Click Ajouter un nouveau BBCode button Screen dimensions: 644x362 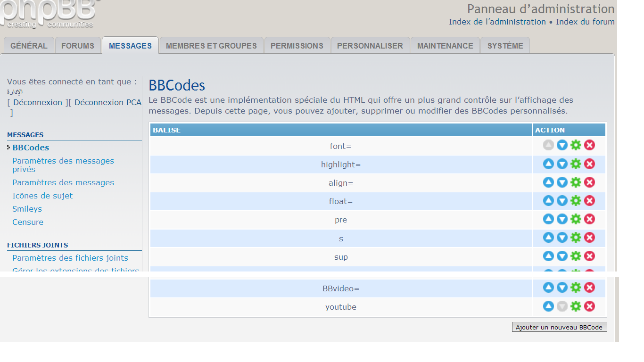pos(559,327)
